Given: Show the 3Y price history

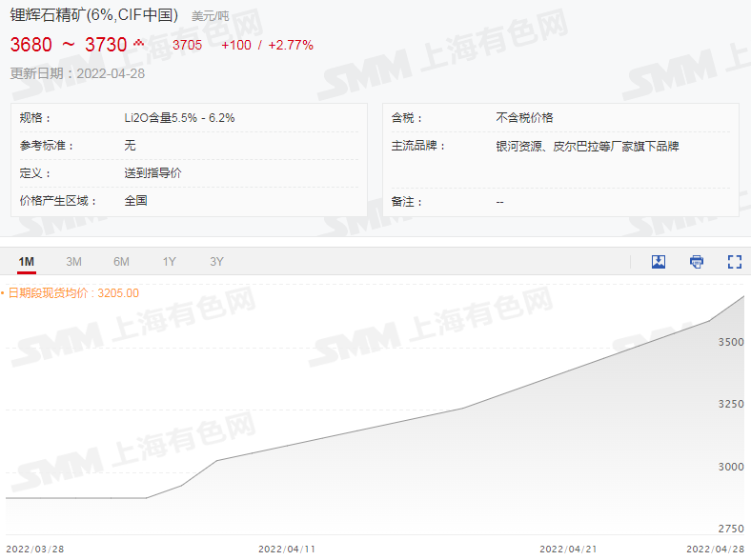Looking at the screenshot, I should pyautogui.click(x=216, y=262).
